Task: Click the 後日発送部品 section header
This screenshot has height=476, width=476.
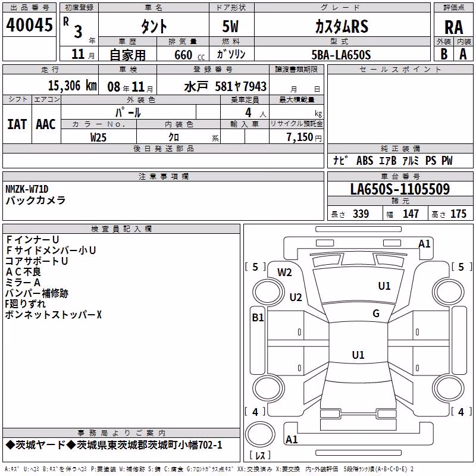Action: pos(164,148)
